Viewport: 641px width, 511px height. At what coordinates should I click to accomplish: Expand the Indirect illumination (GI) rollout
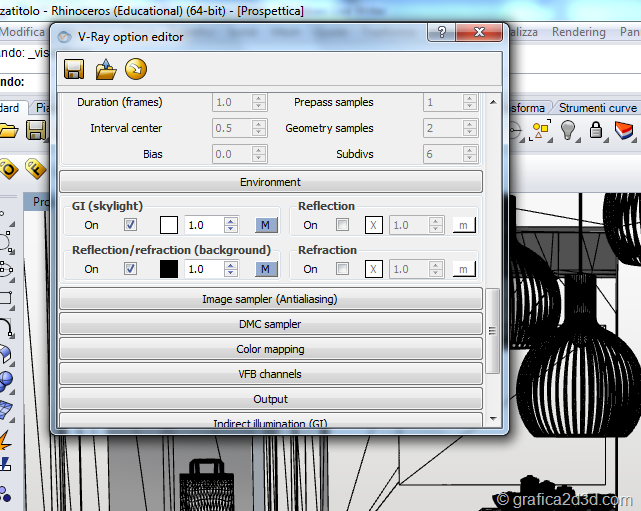click(x=271, y=421)
